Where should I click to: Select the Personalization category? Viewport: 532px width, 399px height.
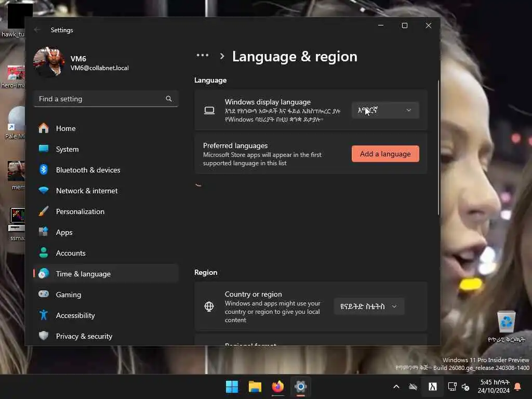pos(106,211)
